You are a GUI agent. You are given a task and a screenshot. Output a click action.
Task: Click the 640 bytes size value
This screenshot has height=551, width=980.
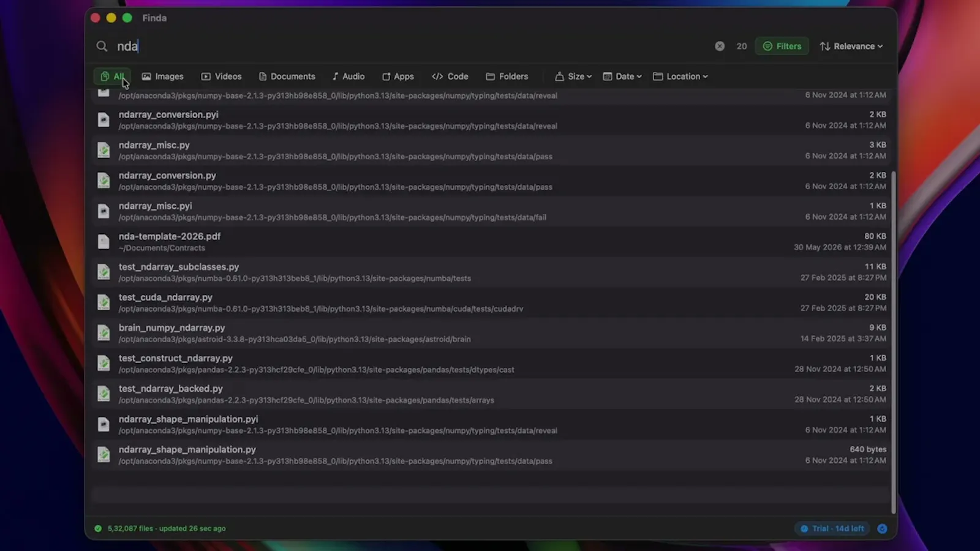coord(868,449)
